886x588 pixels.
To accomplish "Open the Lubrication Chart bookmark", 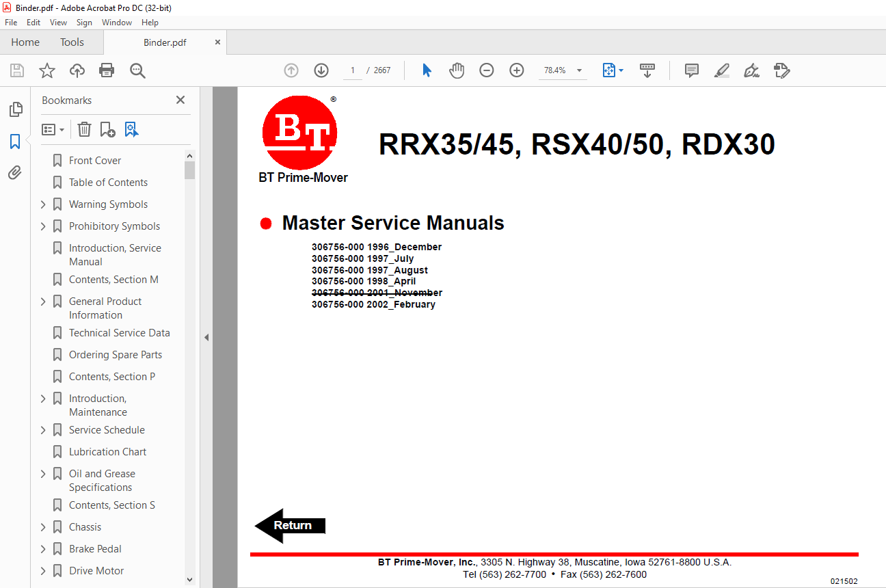I will click(107, 452).
